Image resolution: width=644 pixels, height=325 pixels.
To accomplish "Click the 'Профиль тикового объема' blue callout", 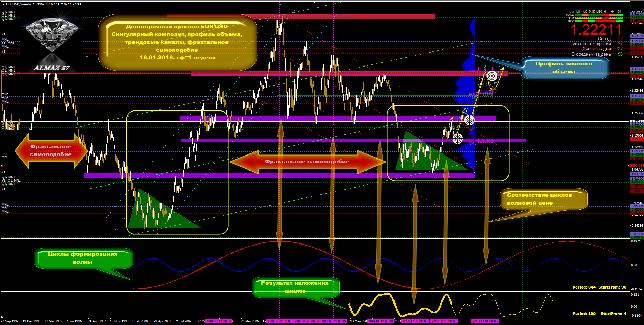I will 564,68.
